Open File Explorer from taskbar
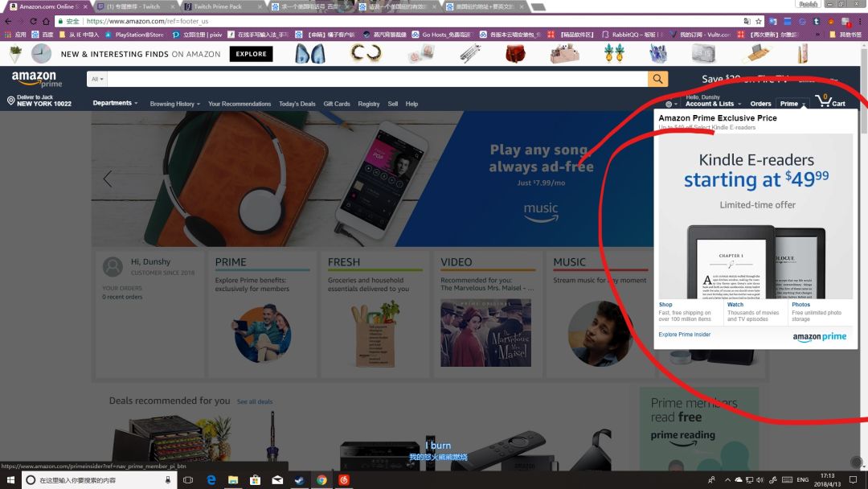Screen dimensions: 868x489 [x=232, y=479]
